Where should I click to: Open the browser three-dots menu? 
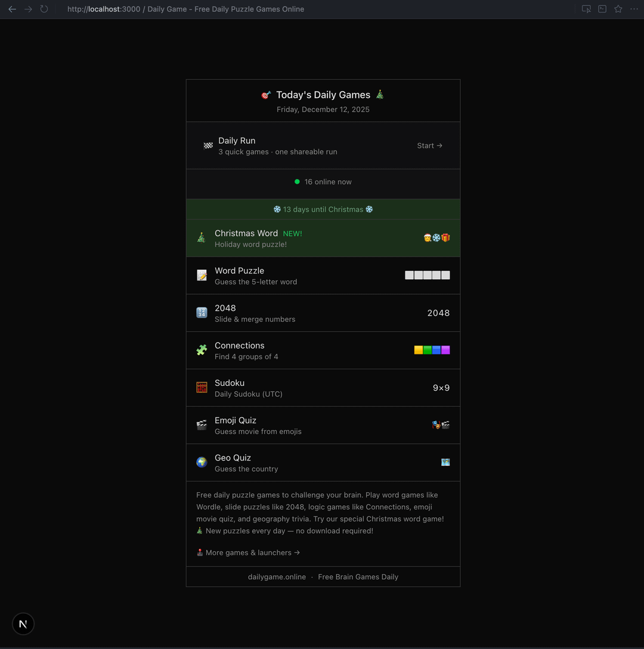[x=634, y=9]
